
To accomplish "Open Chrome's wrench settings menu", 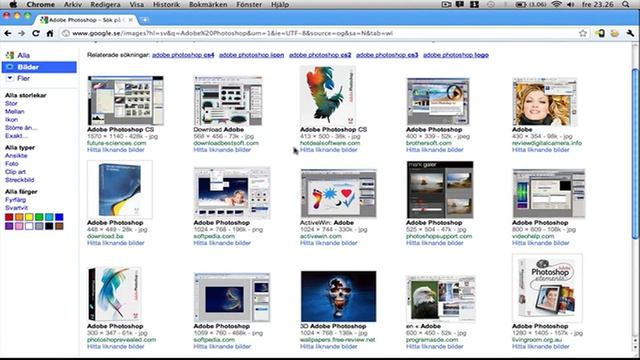I will (x=630, y=33).
